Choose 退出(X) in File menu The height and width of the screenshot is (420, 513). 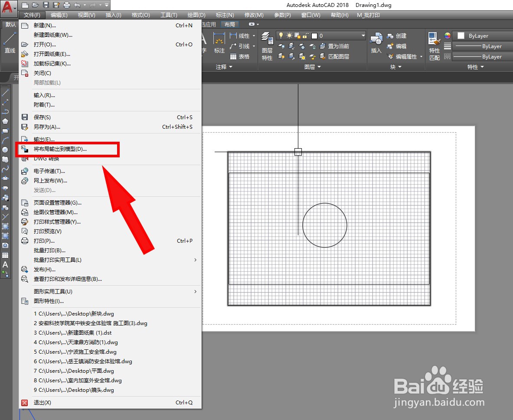(x=110, y=403)
